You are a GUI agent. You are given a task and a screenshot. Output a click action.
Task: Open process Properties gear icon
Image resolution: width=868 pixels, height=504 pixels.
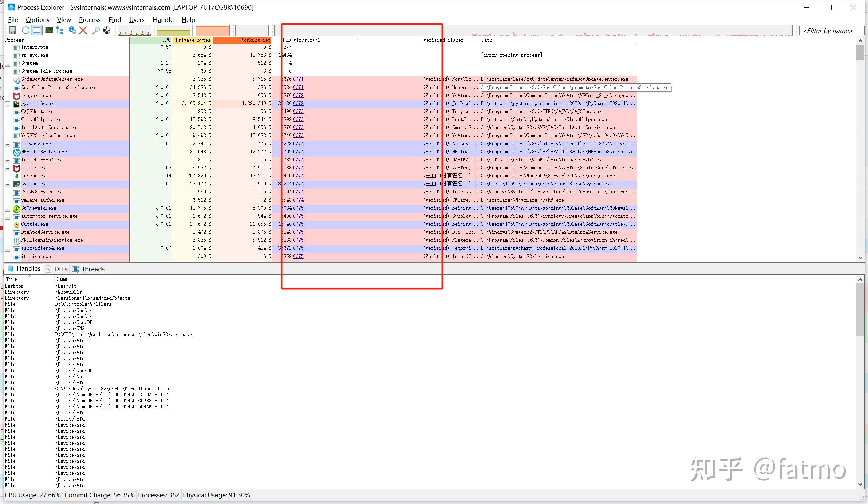pos(72,30)
